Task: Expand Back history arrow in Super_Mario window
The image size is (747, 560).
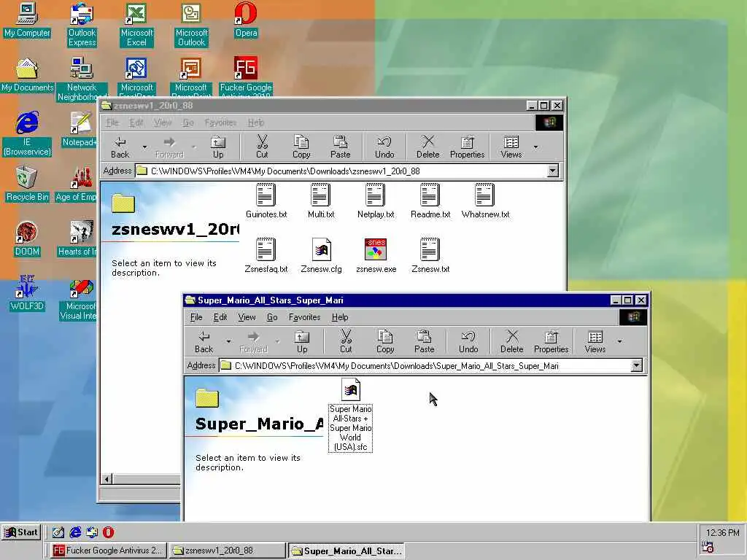Action: pyautogui.click(x=228, y=341)
